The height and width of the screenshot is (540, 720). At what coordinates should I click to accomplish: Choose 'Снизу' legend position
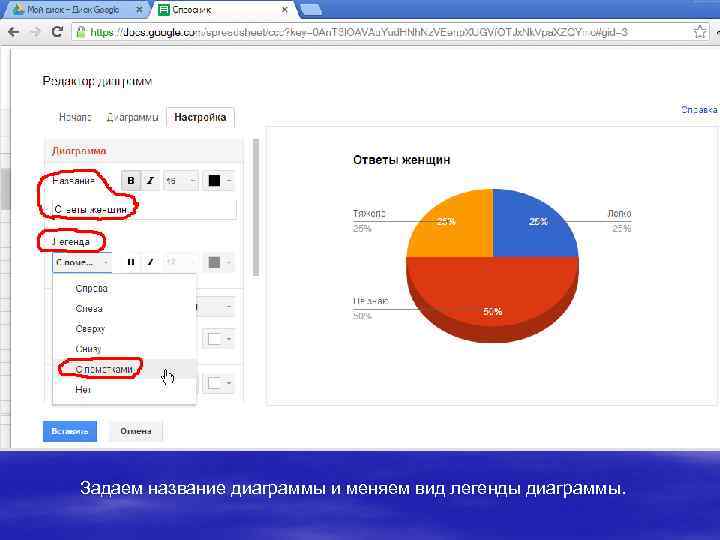click(124, 349)
